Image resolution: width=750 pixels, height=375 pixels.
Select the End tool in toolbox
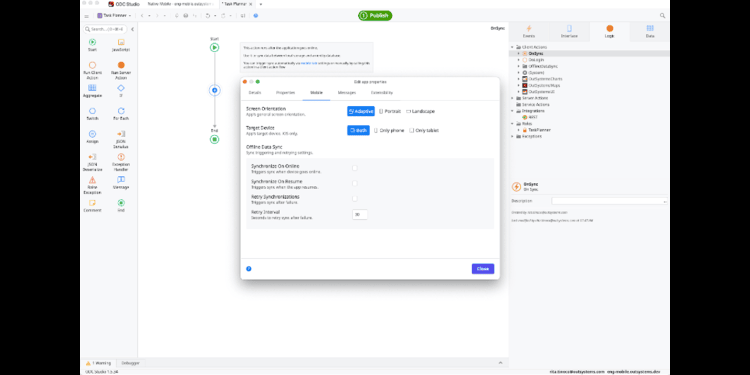pos(121,206)
